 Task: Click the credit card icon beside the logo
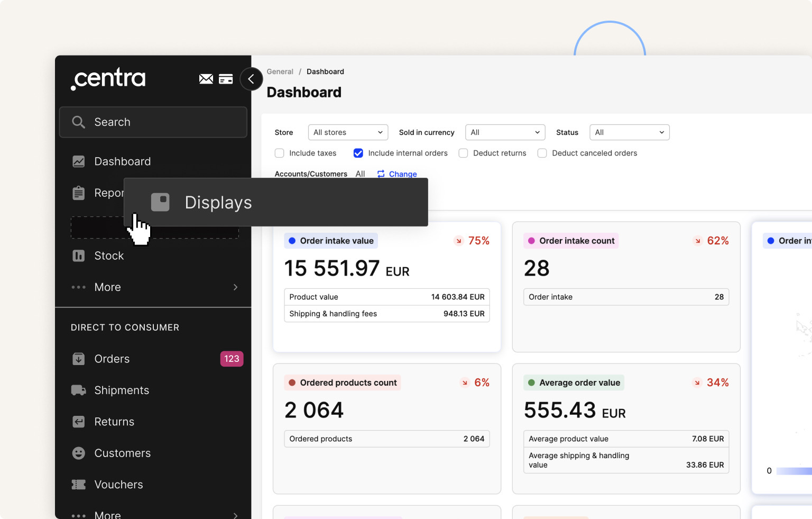[x=226, y=79]
